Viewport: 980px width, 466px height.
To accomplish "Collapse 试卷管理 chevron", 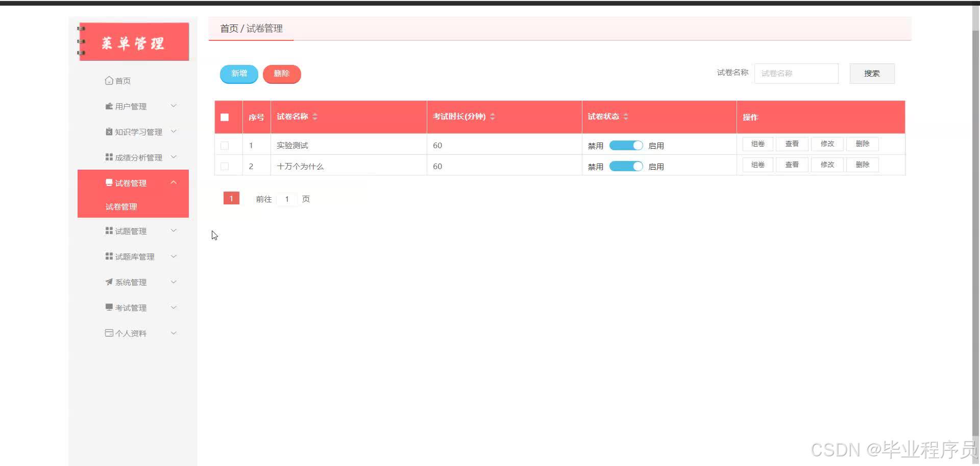I will coord(174,182).
